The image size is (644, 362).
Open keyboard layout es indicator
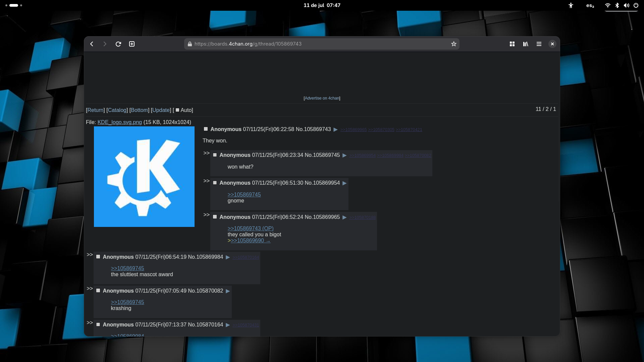[590, 5]
